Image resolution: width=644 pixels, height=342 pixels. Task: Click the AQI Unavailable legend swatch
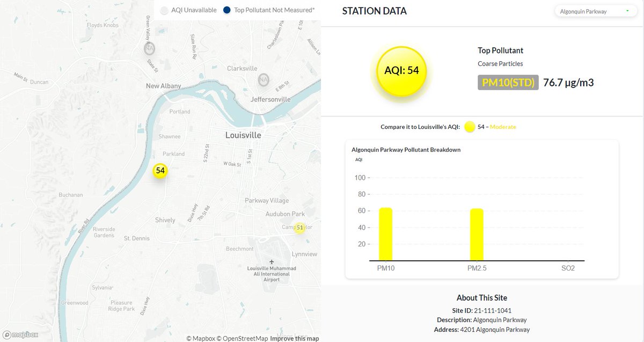(x=165, y=10)
